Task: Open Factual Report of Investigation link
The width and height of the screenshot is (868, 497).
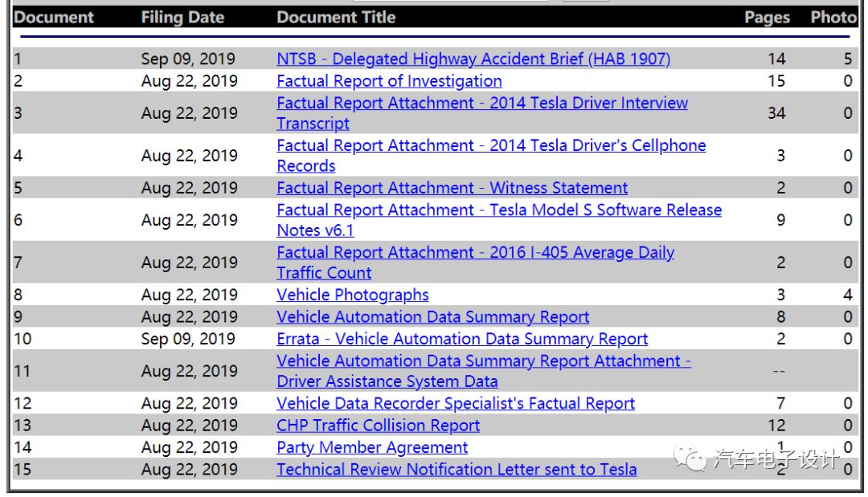Action: [x=389, y=81]
